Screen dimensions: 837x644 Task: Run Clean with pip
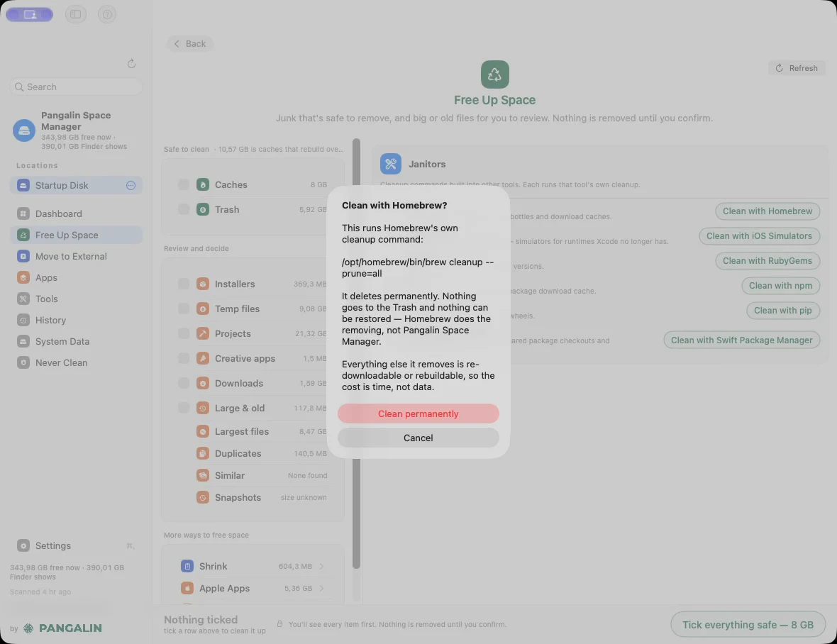click(x=782, y=311)
